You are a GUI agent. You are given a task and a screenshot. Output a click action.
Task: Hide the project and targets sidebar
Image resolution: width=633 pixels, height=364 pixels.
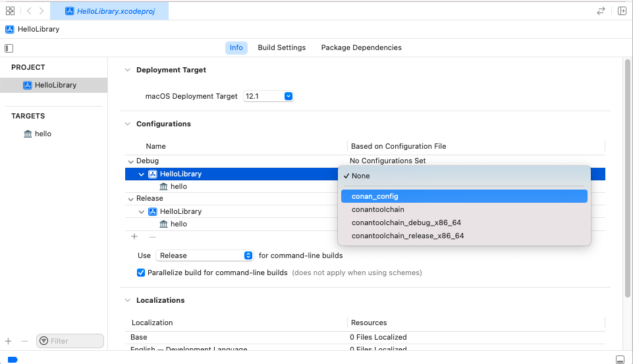pos(9,49)
